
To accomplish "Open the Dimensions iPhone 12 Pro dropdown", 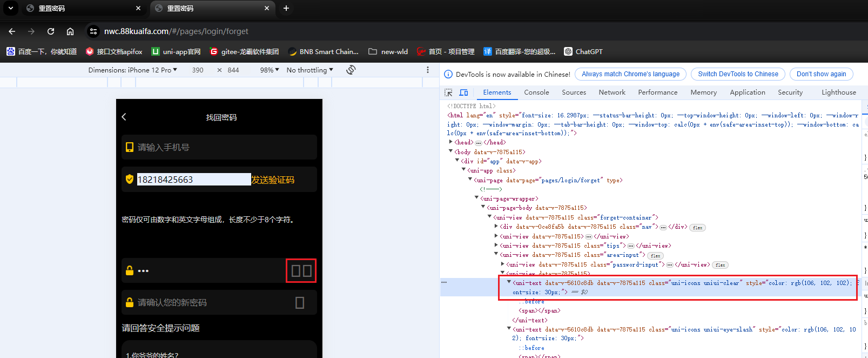I will coord(133,70).
